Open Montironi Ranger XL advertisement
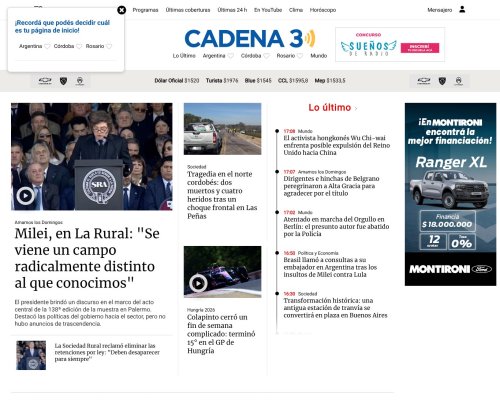Screen dimensions: 500x400 pyautogui.click(x=450, y=194)
